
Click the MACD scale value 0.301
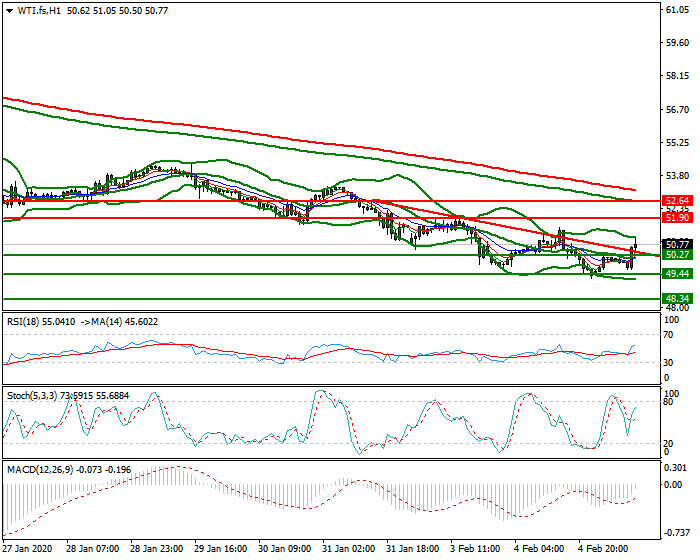tap(675, 468)
